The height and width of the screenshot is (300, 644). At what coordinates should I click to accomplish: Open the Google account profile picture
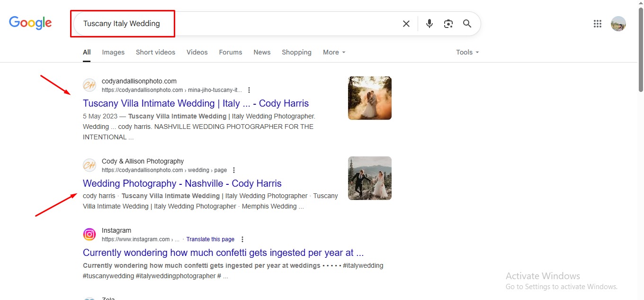tap(618, 24)
